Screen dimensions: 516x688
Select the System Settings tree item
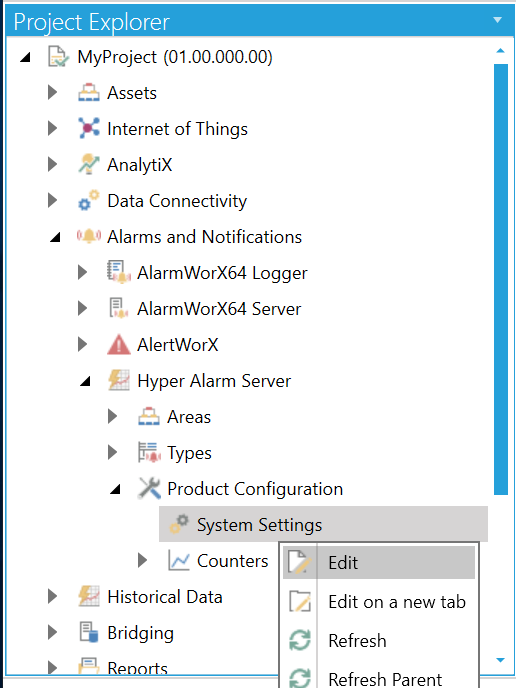coord(323,524)
